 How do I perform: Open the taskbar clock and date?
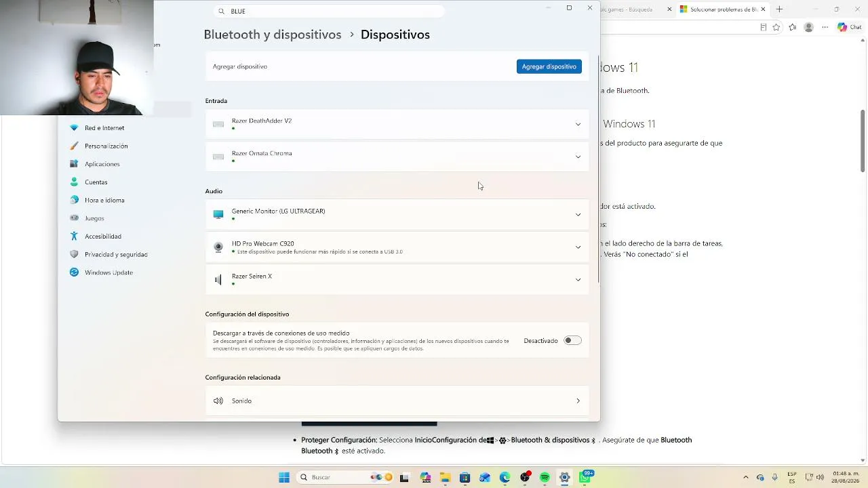coord(845,477)
